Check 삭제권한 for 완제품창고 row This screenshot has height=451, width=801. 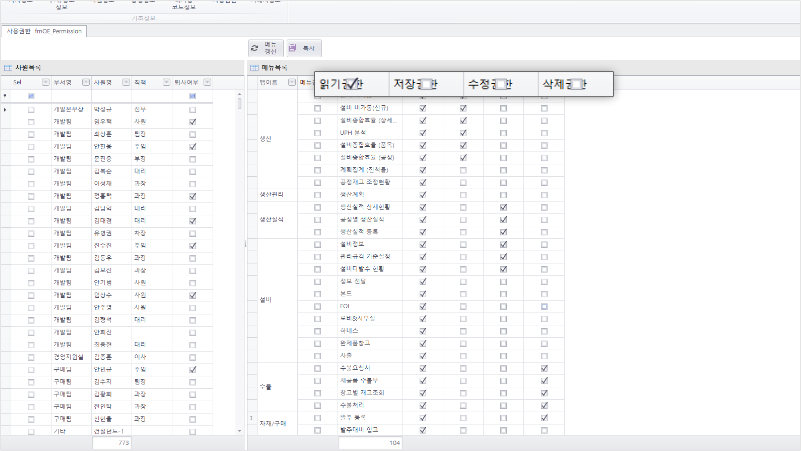(544, 344)
